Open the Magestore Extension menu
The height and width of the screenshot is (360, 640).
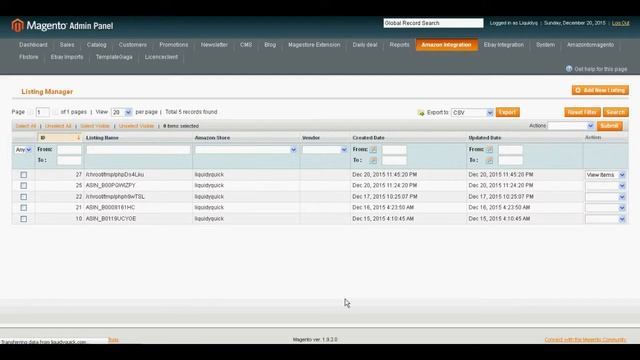pos(314,45)
